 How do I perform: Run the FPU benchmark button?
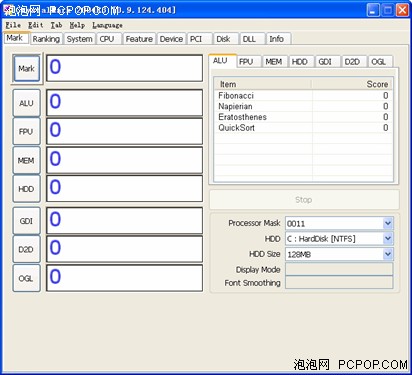[26, 132]
